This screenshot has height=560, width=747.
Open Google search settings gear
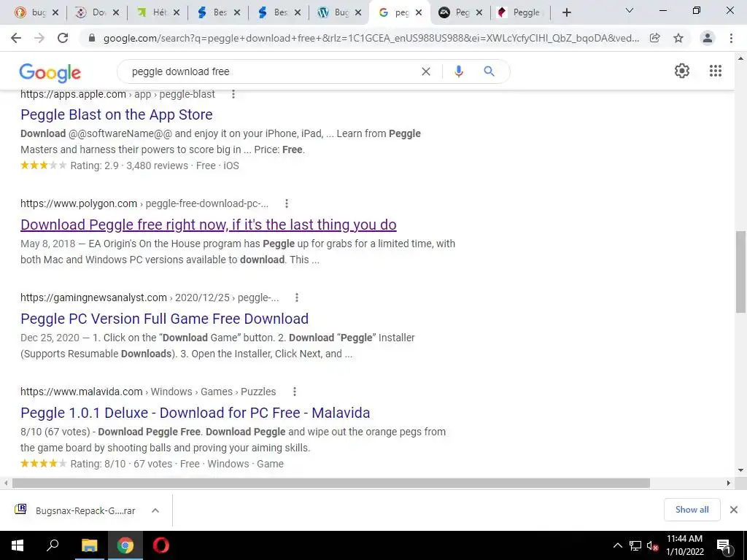coord(682,71)
